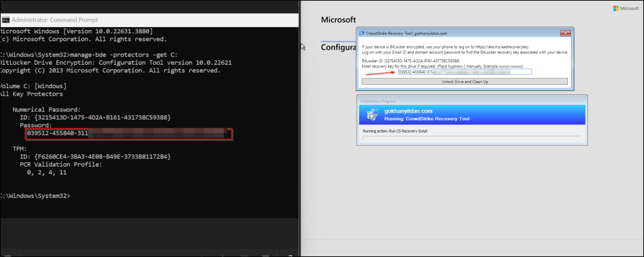
Task: Click the TPM: label
Action: coord(19,150)
